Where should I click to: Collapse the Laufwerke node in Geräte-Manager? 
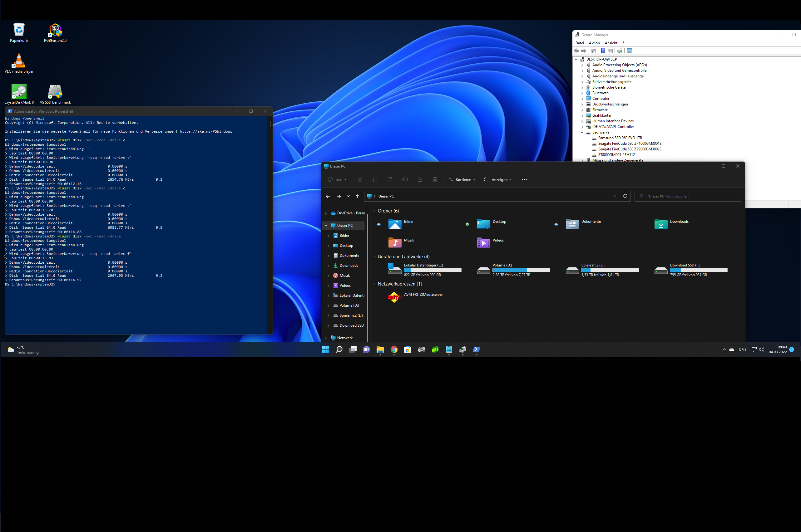(582, 133)
